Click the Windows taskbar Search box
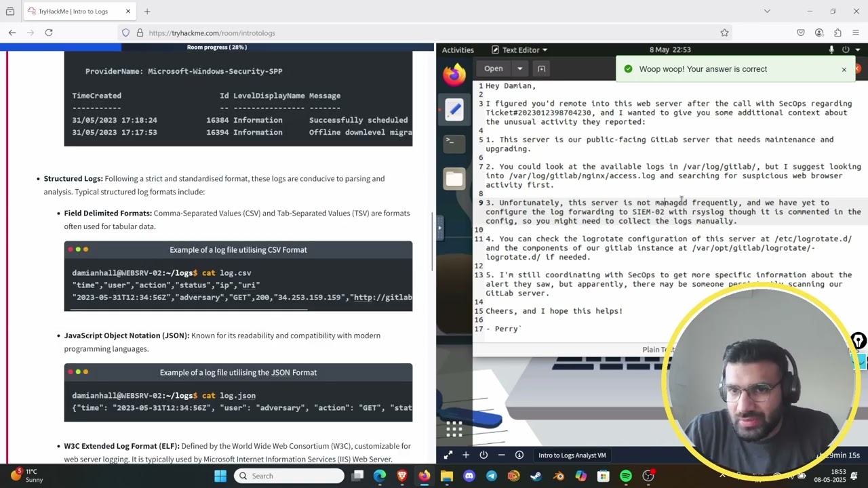Image resolution: width=868 pixels, height=488 pixels. pos(290,476)
